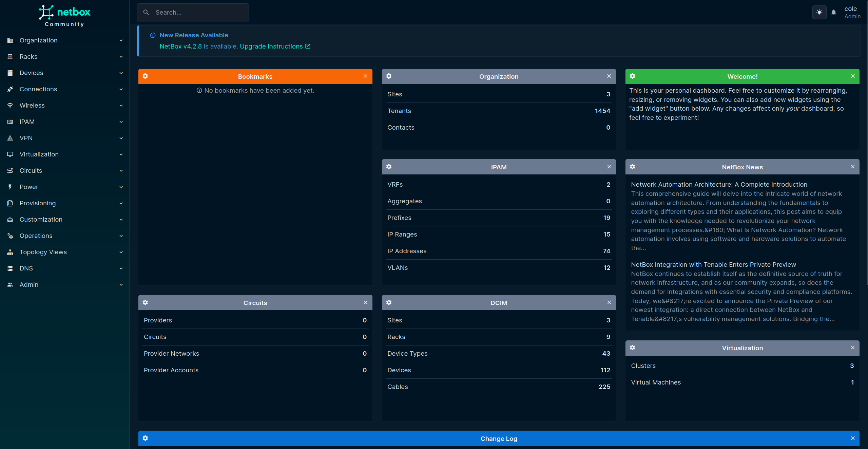Viewport: 868px width, 449px height.
Task: Open Bookmarks widget settings gear
Action: [x=145, y=76]
